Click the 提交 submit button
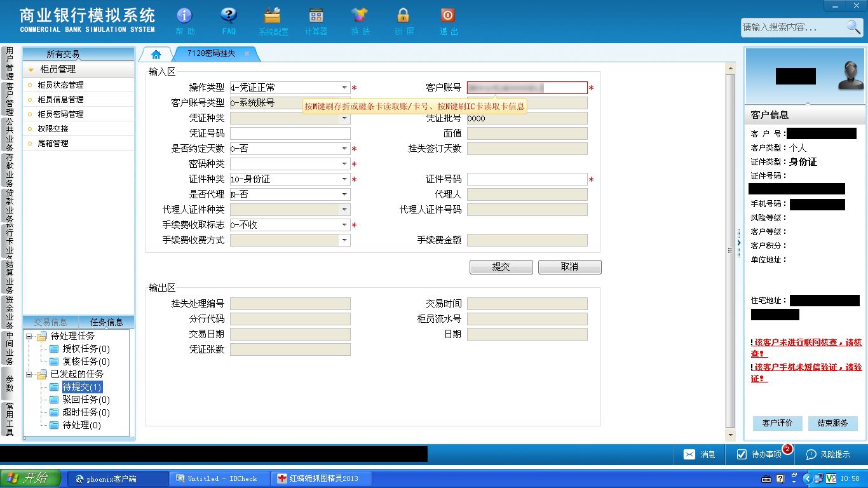868x488 pixels. [501, 267]
